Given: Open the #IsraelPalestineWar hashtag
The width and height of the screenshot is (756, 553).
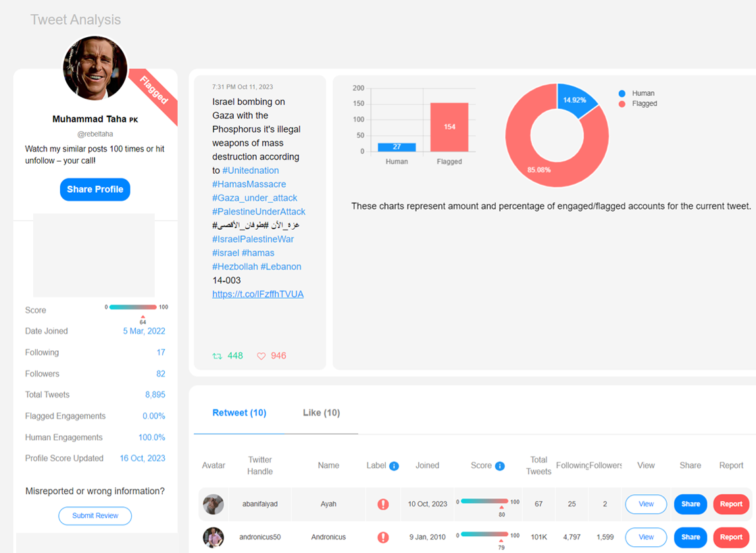Looking at the screenshot, I should click(x=253, y=239).
